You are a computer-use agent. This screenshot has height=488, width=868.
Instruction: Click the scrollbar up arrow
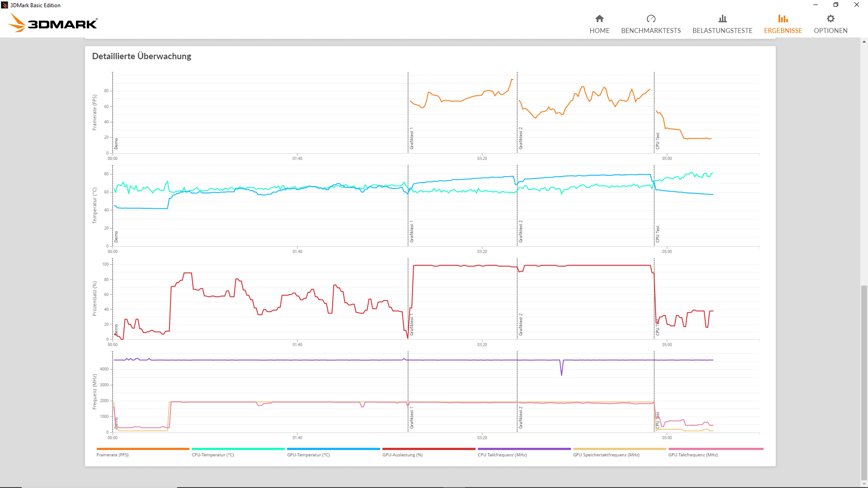pyautogui.click(x=864, y=42)
